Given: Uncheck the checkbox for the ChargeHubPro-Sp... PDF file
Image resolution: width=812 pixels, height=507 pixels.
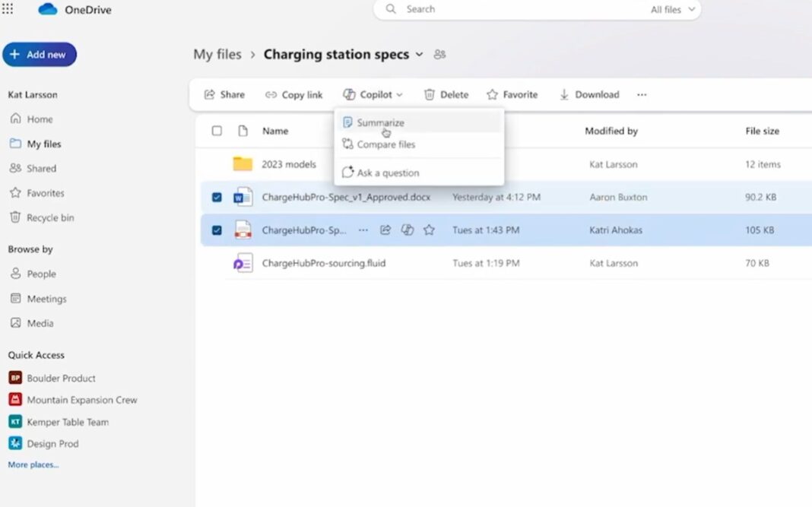Looking at the screenshot, I should (217, 230).
